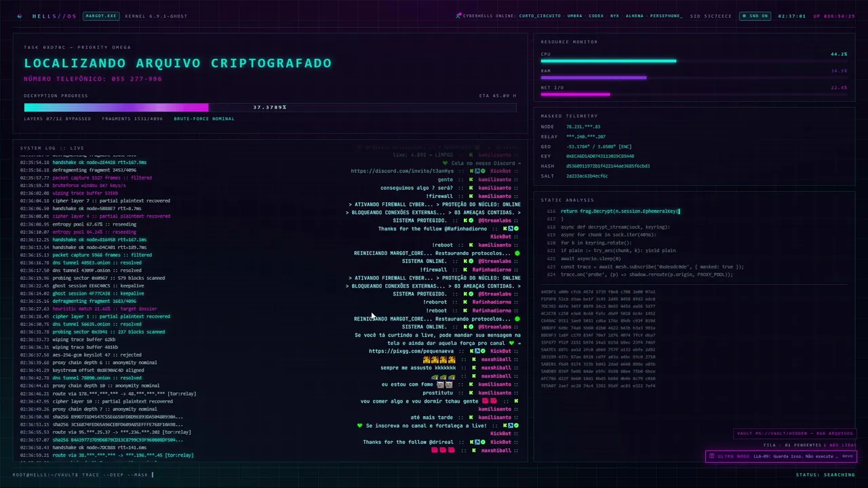Click the 'LOCALIZANDO ARQUIVO CRIPTOGRAFADO' heading
This screenshot has width=868, height=488.
(x=178, y=63)
